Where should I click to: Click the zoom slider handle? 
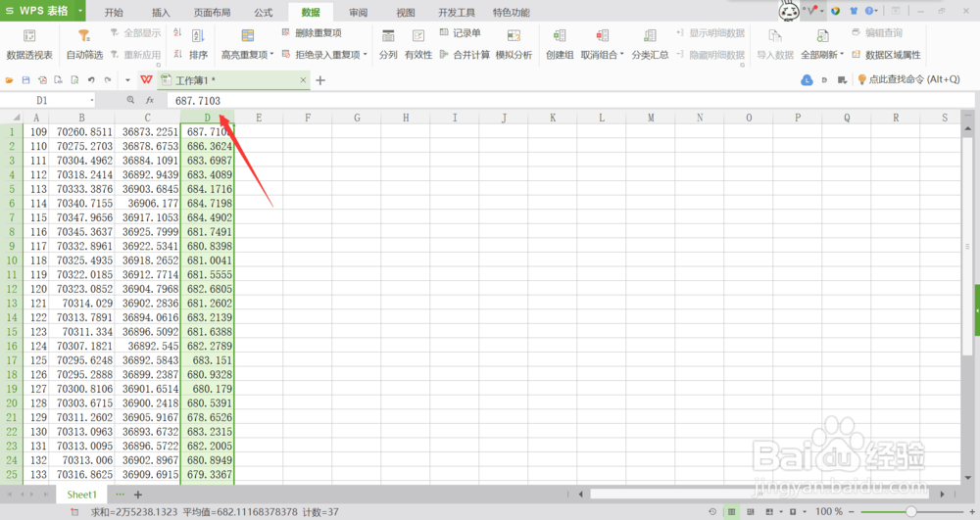tap(911, 512)
